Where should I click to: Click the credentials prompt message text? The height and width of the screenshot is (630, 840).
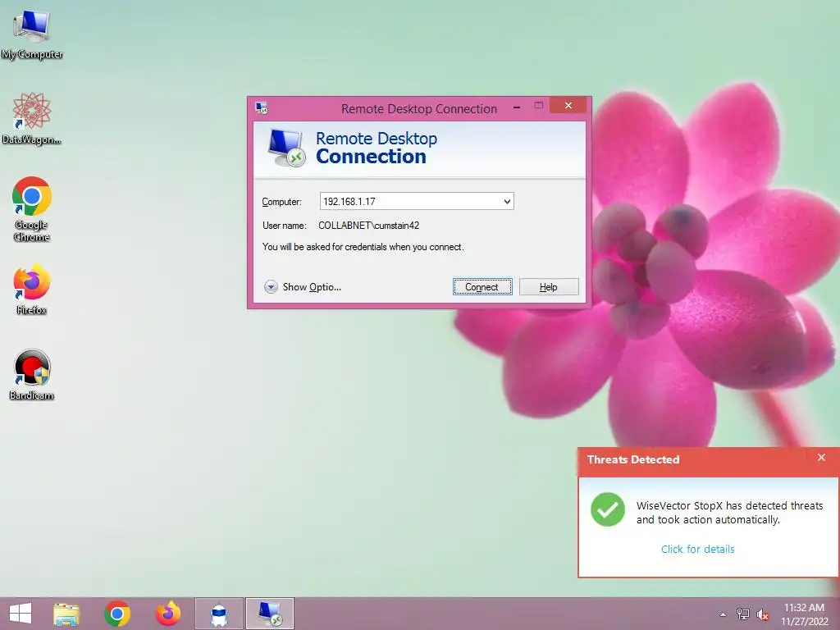[363, 247]
